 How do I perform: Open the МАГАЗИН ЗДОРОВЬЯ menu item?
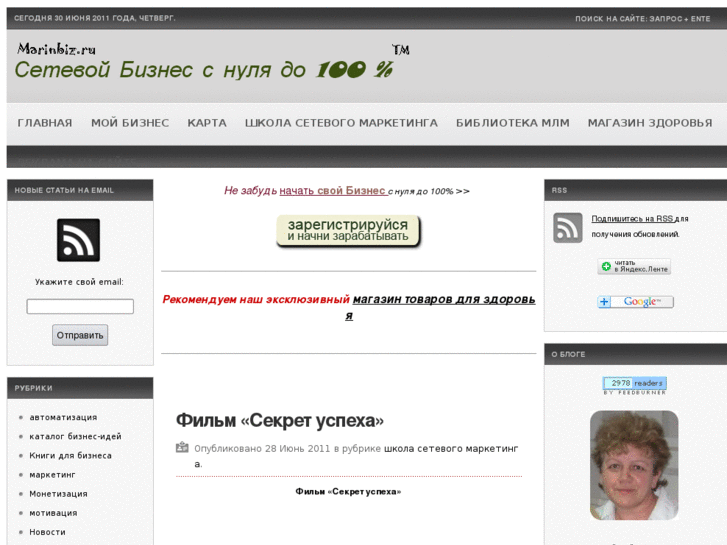pos(650,123)
